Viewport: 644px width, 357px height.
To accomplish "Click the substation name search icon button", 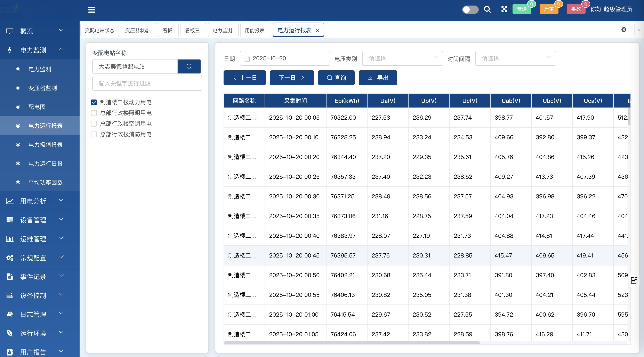I will (189, 66).
